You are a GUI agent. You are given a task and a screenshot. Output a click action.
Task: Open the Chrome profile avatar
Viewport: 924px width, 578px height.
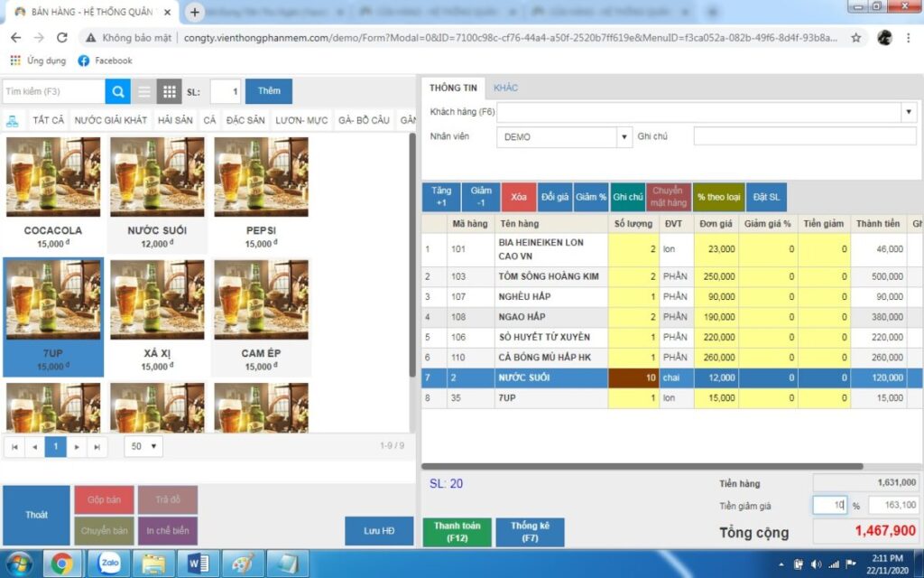pos(884,38)
